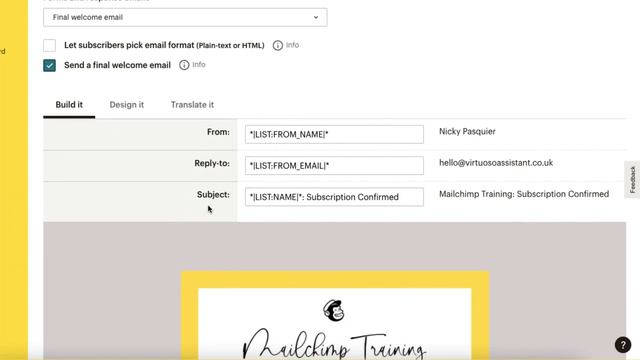This screenshot has width=640, height=360.
Task: Click the Mailchimp monkey logo in preview
Action: [334, 311]
